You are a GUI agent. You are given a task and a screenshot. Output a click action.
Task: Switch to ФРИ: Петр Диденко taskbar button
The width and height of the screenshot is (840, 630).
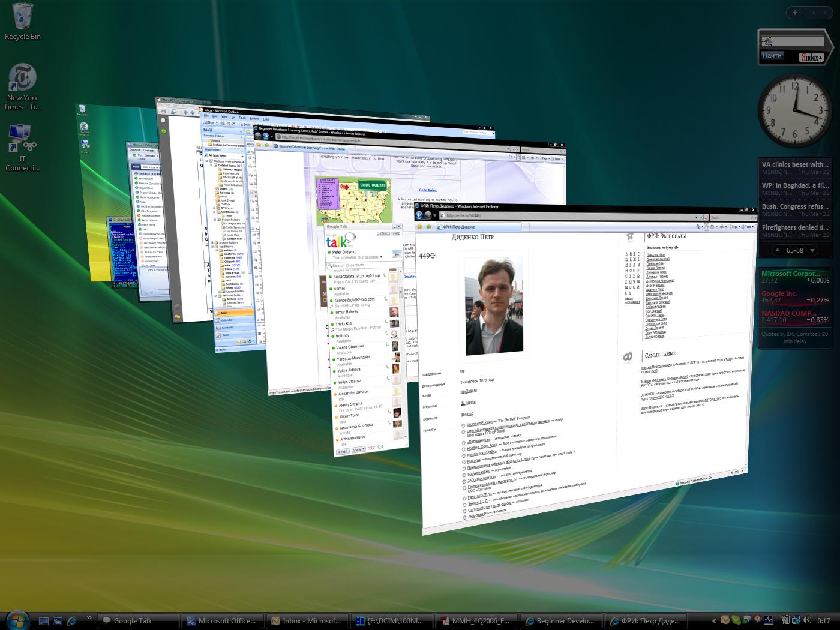pyautogui.click(x=646, y=621)
